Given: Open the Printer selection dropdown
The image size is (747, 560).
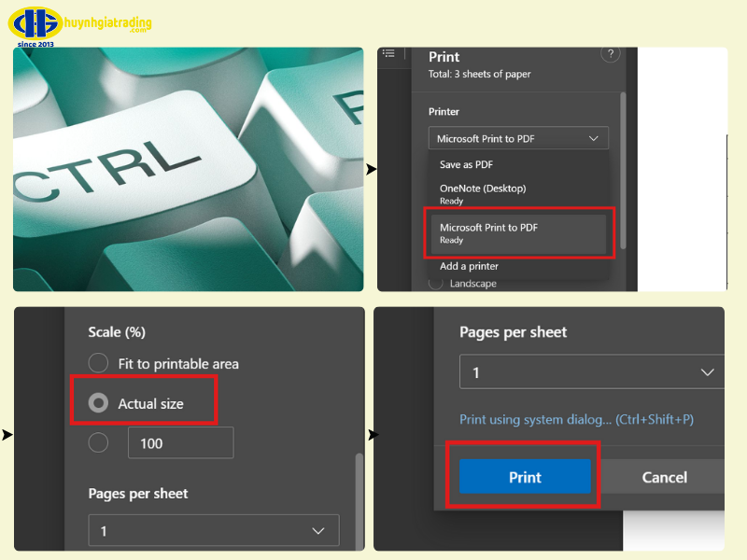Looking at the screenshot, I should pos(517,137).
